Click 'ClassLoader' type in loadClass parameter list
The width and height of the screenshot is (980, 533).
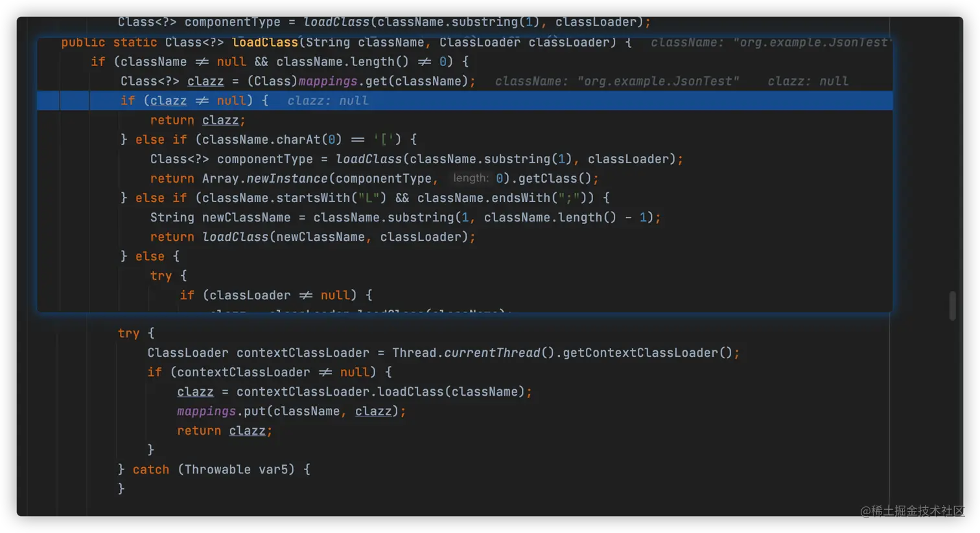coord(480,42)
